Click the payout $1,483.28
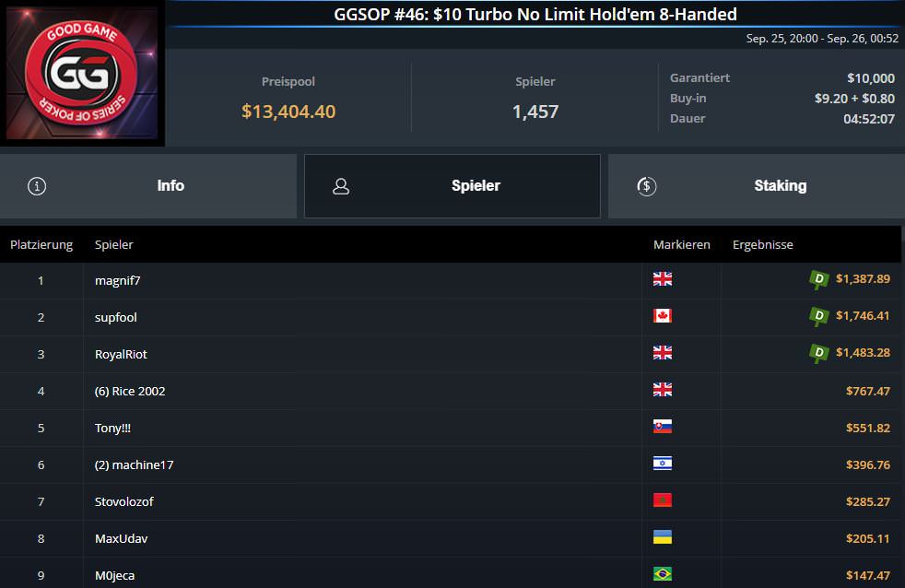 click(x=863, y=353)
